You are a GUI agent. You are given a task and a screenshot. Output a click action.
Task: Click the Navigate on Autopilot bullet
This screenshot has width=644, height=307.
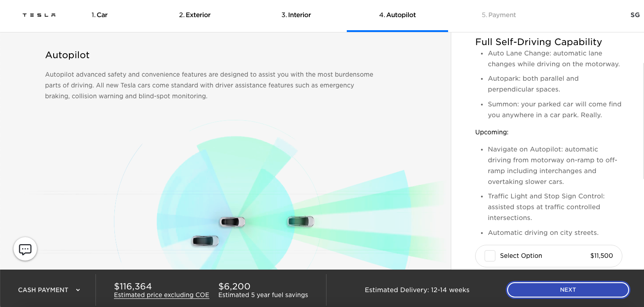[553, 165]
